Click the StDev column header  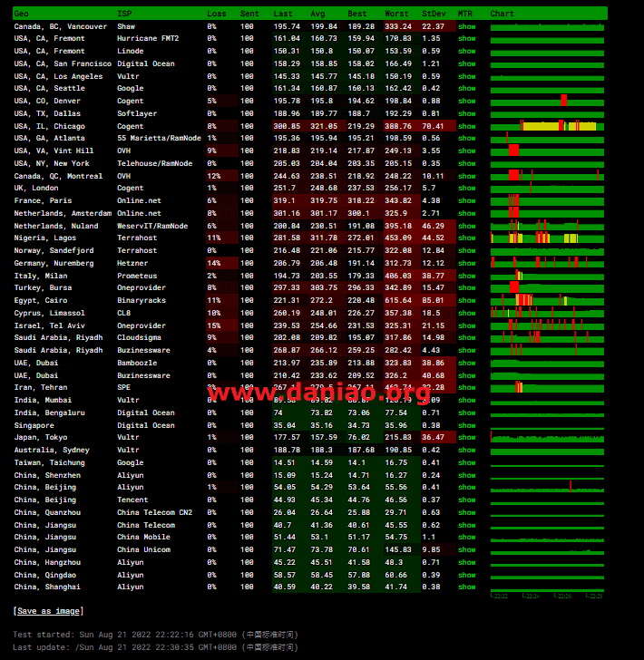(434, 14)
